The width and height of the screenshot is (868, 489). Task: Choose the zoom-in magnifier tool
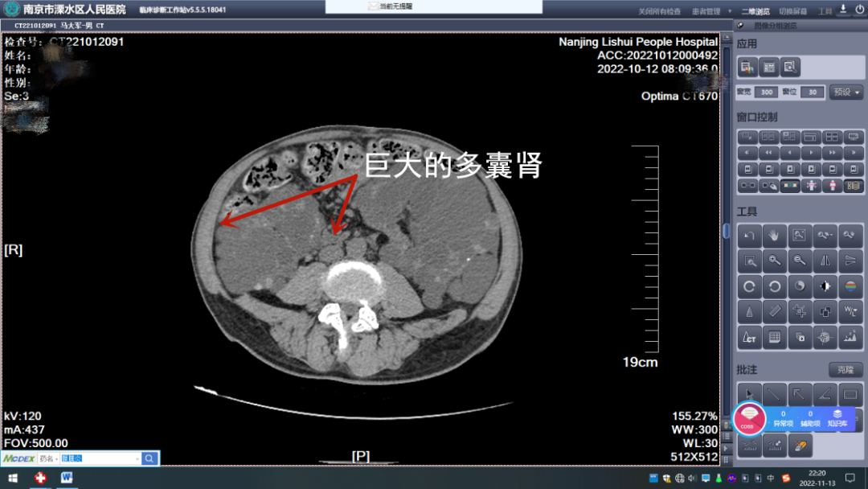coord(774,261)
